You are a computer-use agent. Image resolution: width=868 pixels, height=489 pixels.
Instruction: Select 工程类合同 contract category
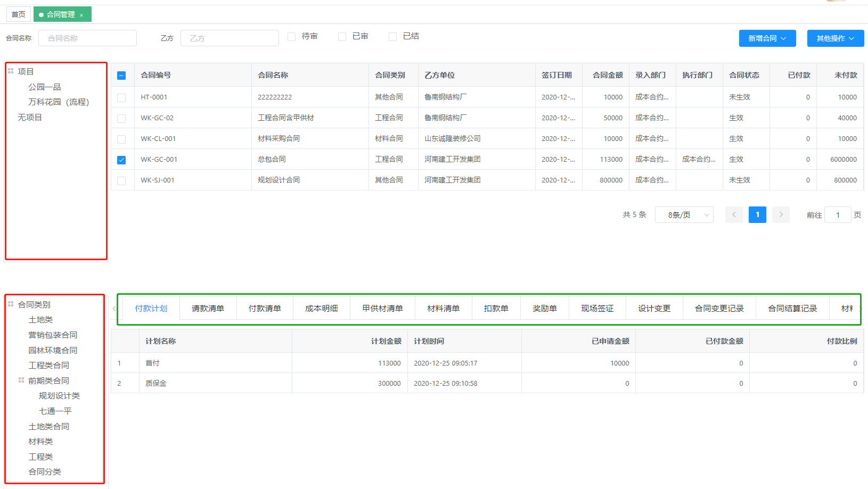coord(48,366)
